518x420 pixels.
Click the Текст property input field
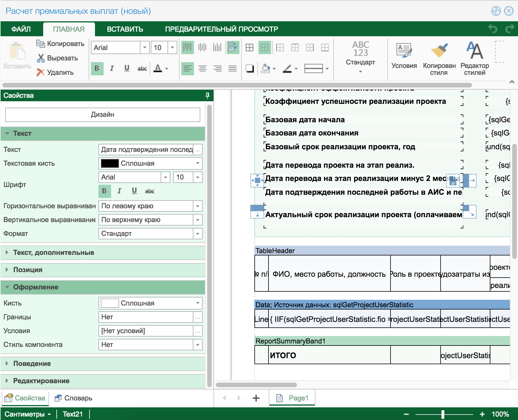click(147, 150)
